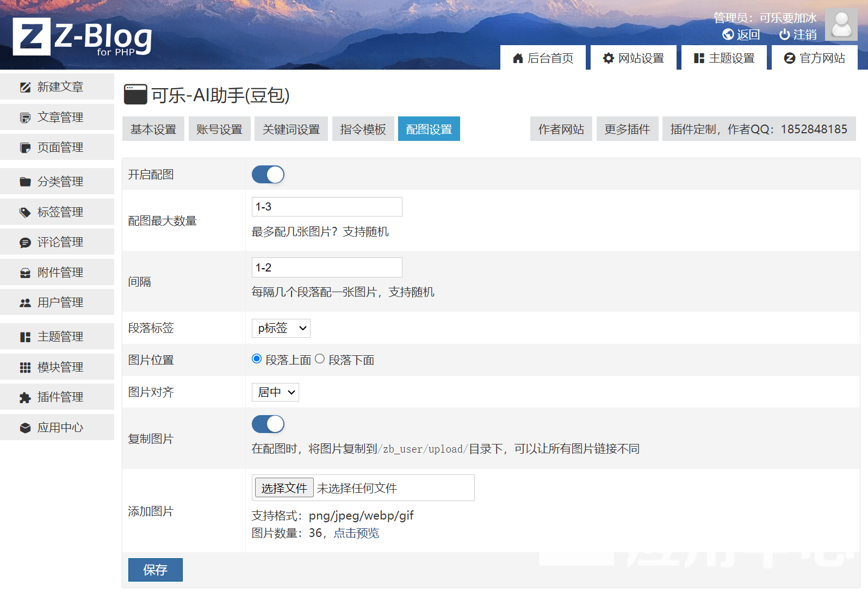Viewport: 868px width, 593px height.
Task: Click the 间隔 input field
Action: point(327,268)
